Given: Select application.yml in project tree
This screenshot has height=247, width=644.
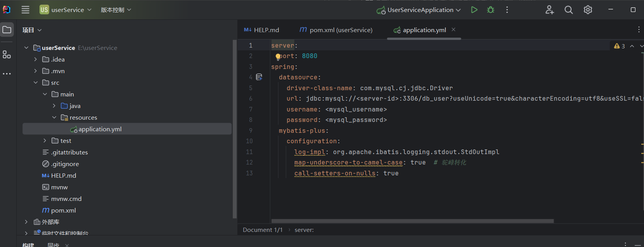Looking at the screenshot, I should [x=127, y=129].
